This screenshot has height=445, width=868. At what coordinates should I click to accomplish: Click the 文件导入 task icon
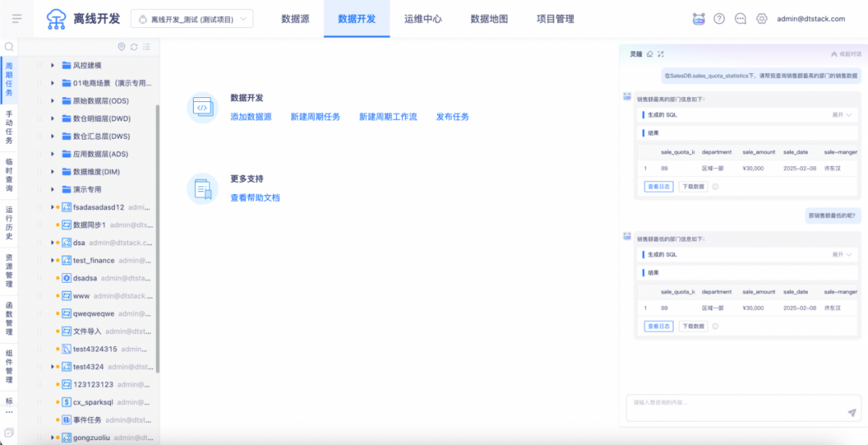[x=67, y=331]
